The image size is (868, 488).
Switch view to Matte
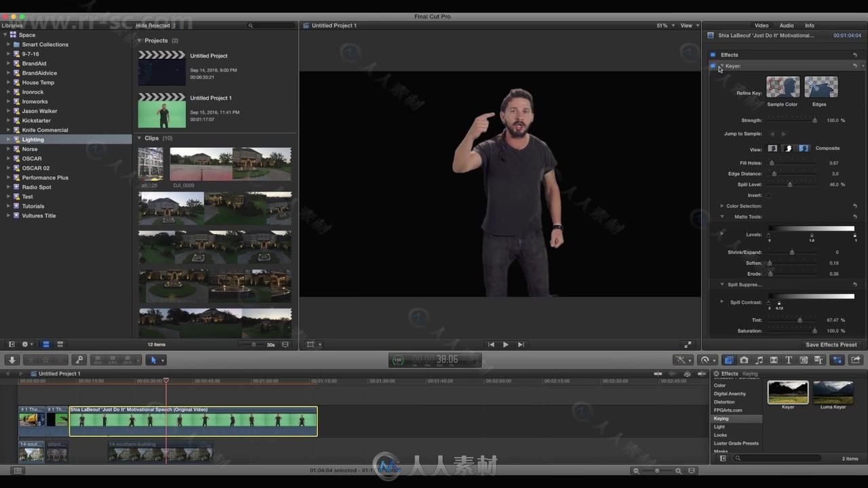pos(788,148)
